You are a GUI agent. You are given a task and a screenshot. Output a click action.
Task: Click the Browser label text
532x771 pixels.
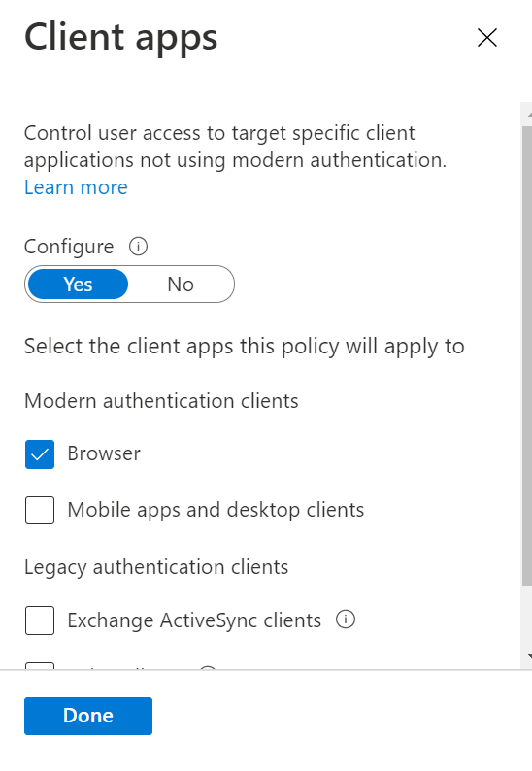point(104,453)
